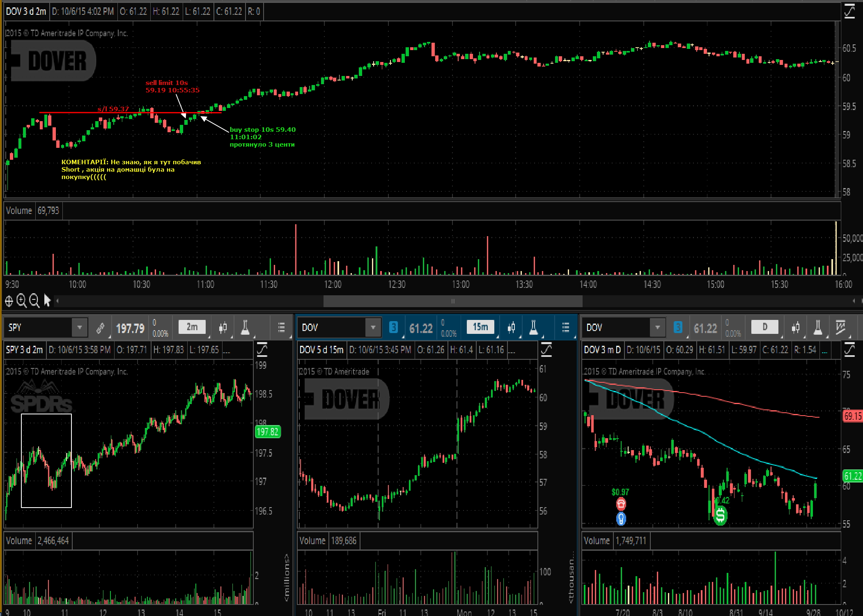
Task: Click the blue light bulb event icon on the daily chart
Action: [621, 519]
